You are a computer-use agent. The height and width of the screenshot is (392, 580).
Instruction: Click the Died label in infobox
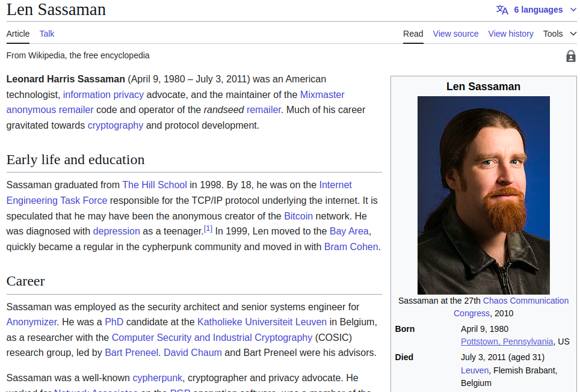tap(404, 357)
